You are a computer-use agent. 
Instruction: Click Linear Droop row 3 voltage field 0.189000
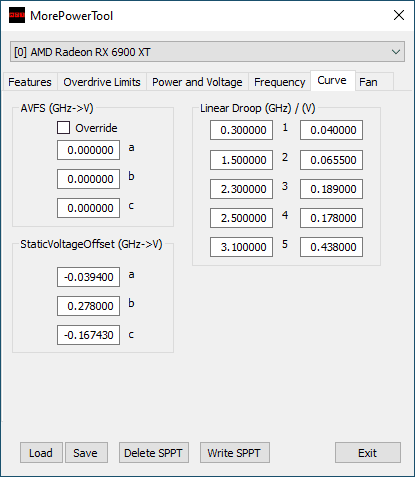point(331,189)
